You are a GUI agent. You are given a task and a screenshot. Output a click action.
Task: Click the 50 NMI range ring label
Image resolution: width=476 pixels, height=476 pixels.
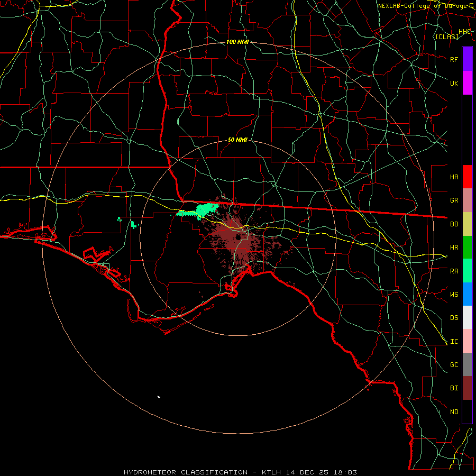(237, 140)
